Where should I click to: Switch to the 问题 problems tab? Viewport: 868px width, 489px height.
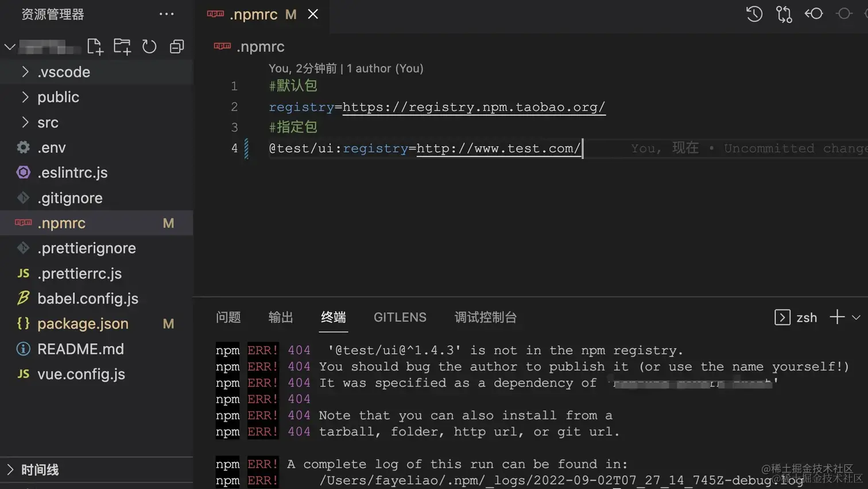click(x=228, y=317)
